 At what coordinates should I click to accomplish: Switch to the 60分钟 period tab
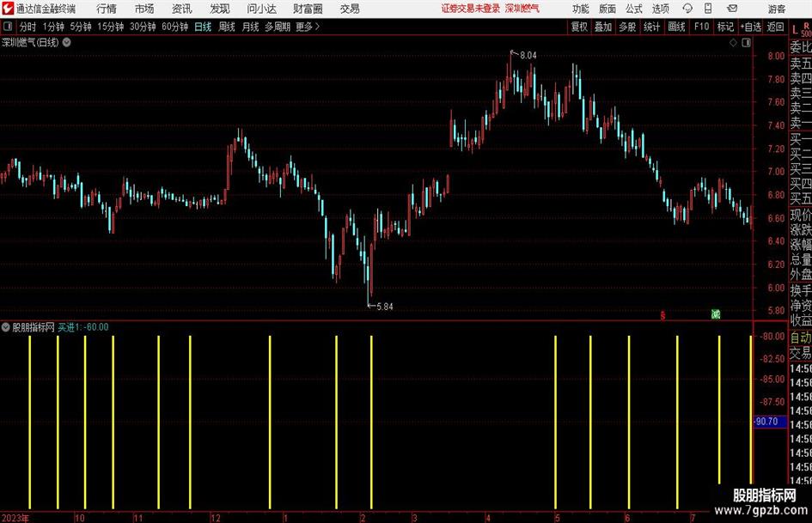pyautogui.click(x=174, y=27)
